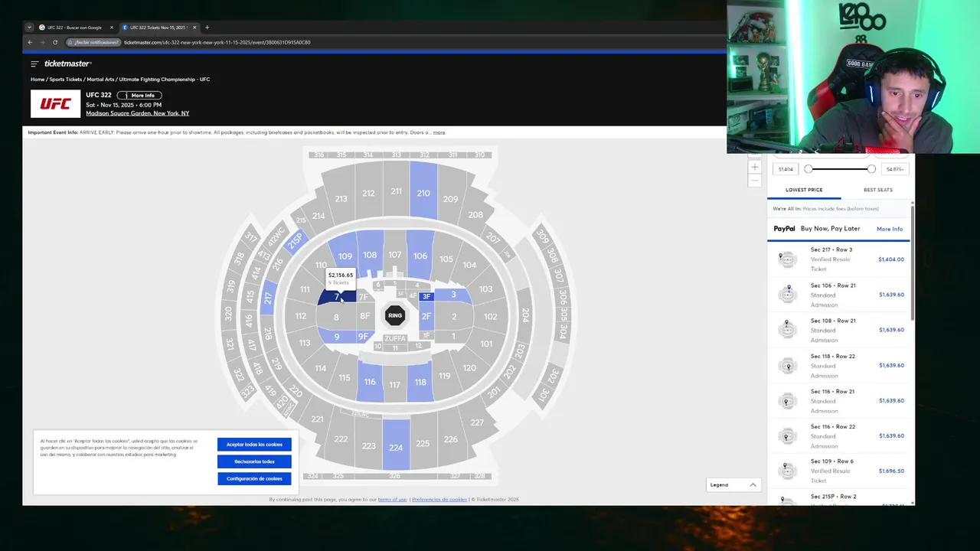Select Sec 116 Row 22 listing
This screenshot has width=980, height=551.
(x=838, y=436)
